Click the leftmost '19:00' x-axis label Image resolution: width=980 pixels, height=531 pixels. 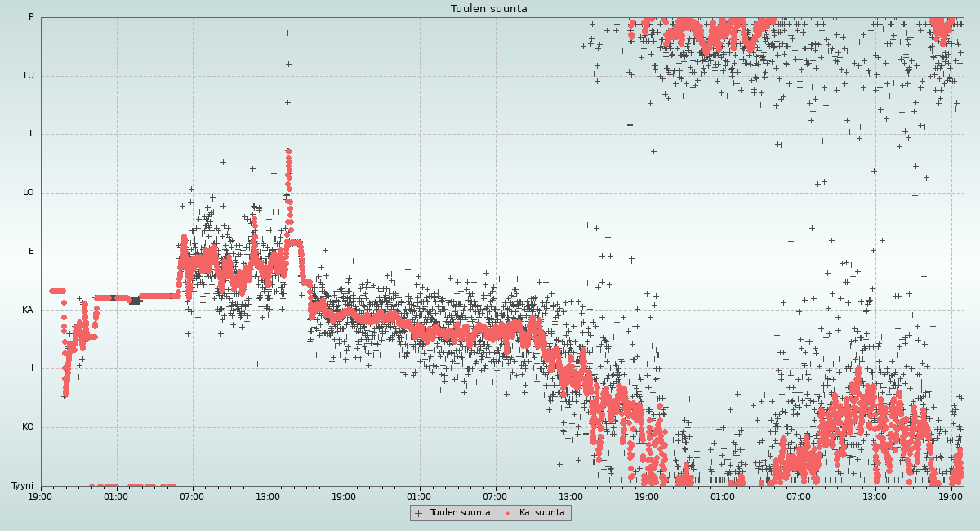pyautogui.click(x=41, y=496)
